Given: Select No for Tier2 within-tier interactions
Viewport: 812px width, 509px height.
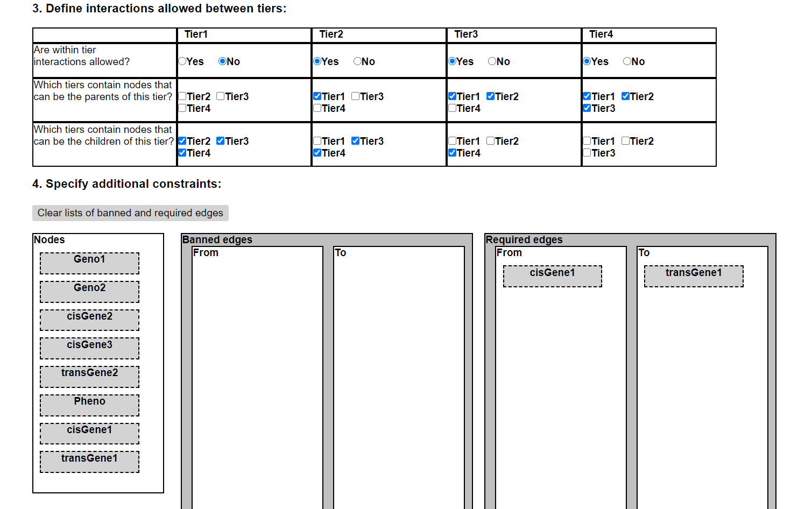Looking at the screenshot, I should coord(357,61).
